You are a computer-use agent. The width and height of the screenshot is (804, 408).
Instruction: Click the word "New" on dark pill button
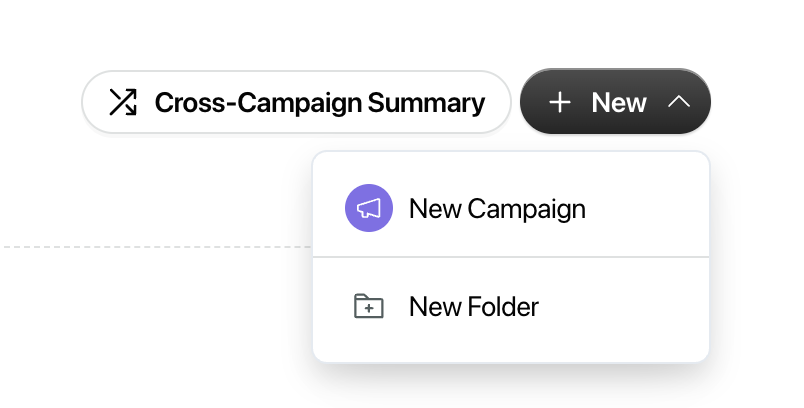(619, 103)
